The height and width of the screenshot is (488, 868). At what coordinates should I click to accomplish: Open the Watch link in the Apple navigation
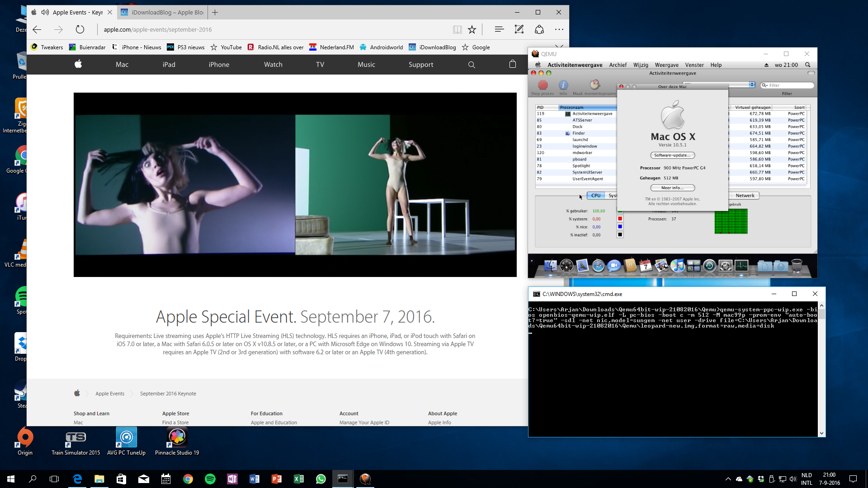tap(273, 65)
